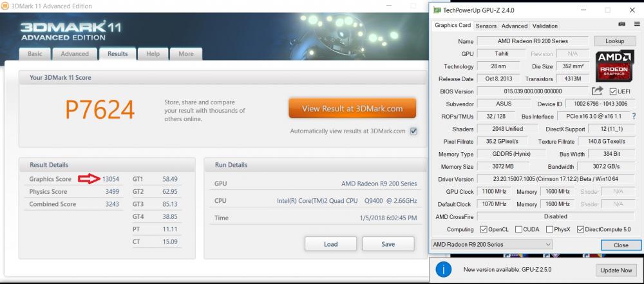Click the 3DMark 11 title bar icon
The height and width of the screenshot is (284, 644).
coord(5,6)
